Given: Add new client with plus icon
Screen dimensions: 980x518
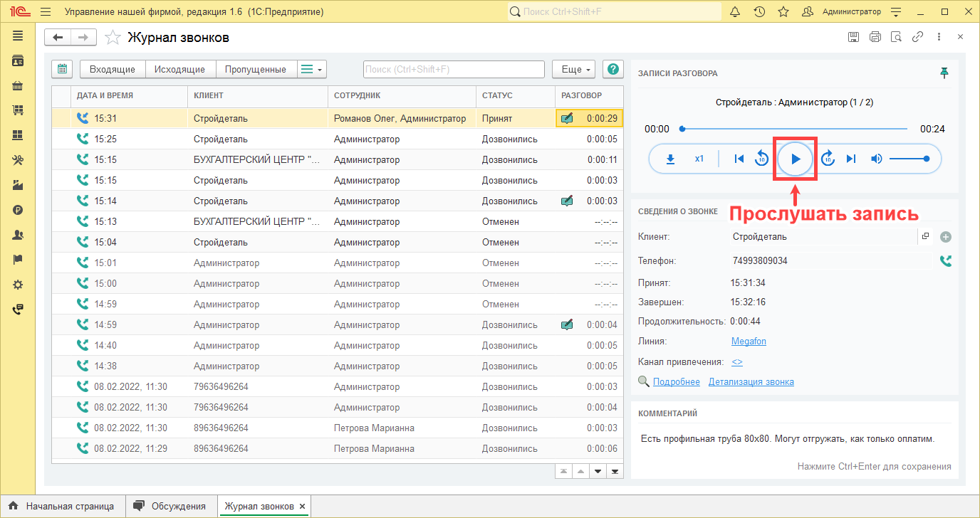Looking at the screenshot, I should [946, 237].
